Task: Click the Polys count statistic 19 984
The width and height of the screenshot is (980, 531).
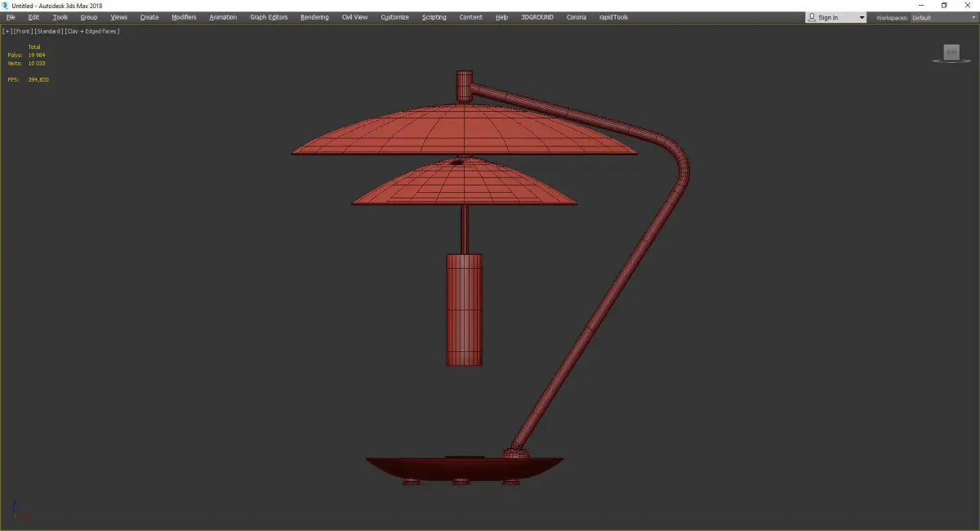Action: point(37,55)
